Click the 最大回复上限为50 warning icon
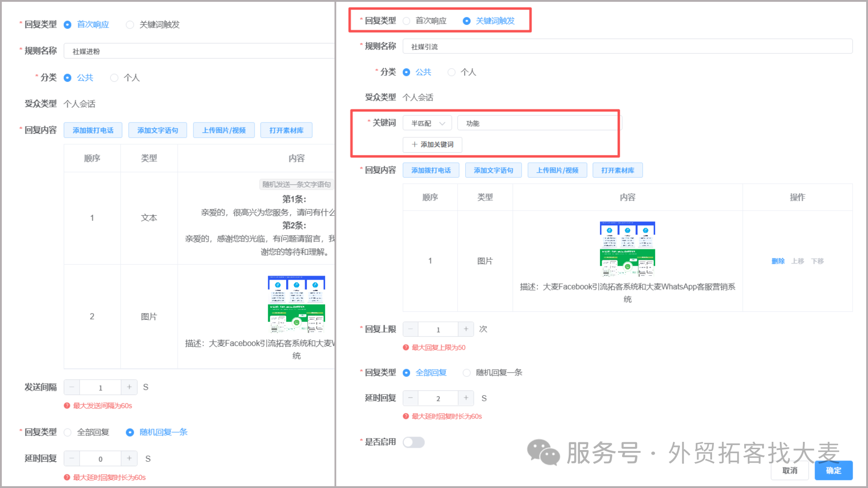Image resolution: width=868 pixels, height=488 pixels. click(406, 347)
